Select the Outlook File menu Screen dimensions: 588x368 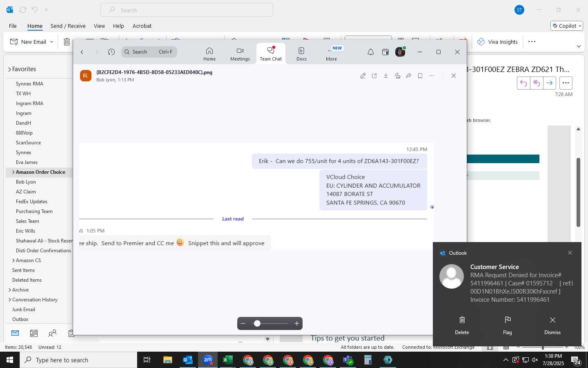tap(13, 26)
